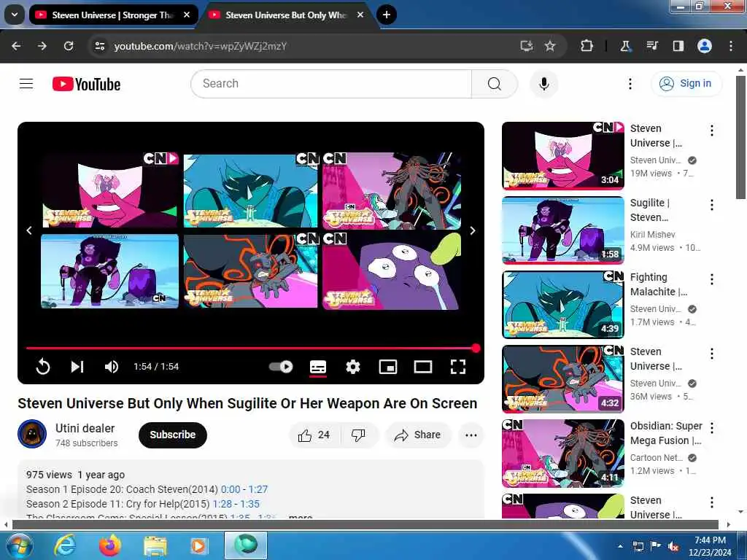Image resolution: width=747 pixels, height=560 pixels.
Task: Open Chrome three-dot main menu
Action: tap(731, 46)
